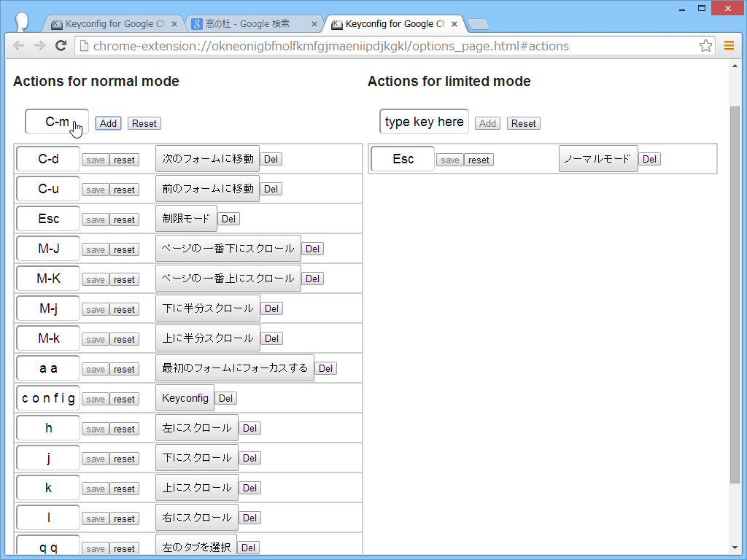Reload the page with the refresh icon

61,46
